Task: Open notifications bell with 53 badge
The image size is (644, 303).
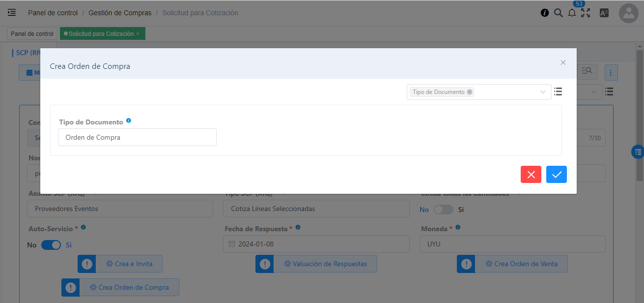Action: coord(572,13)
